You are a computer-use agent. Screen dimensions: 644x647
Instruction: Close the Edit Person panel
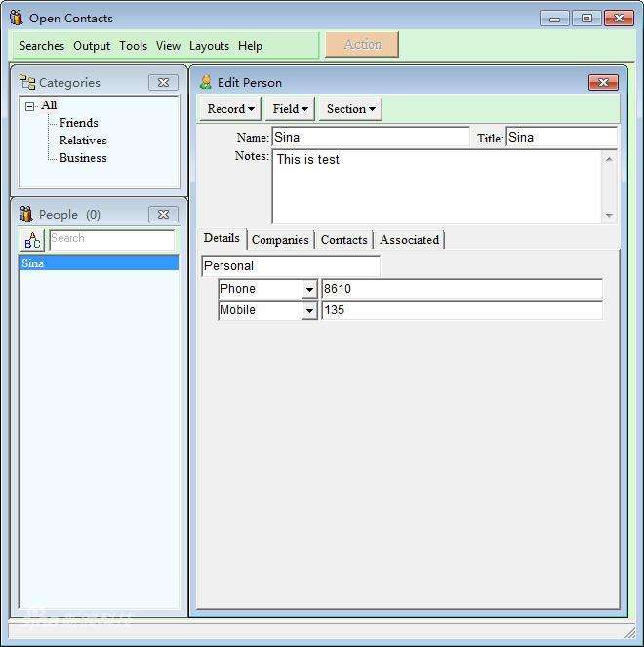click(x=603, y=83)
